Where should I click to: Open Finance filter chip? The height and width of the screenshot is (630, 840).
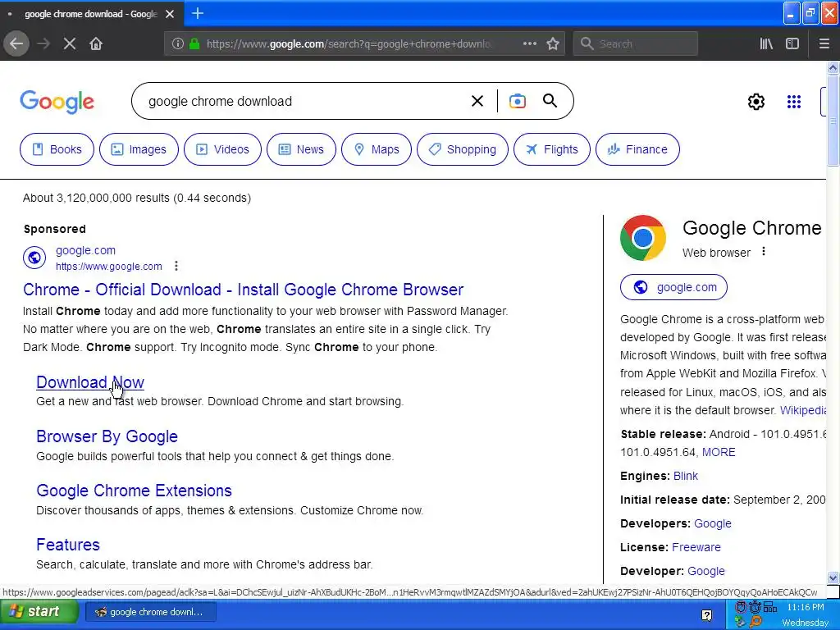pos(637,149)
